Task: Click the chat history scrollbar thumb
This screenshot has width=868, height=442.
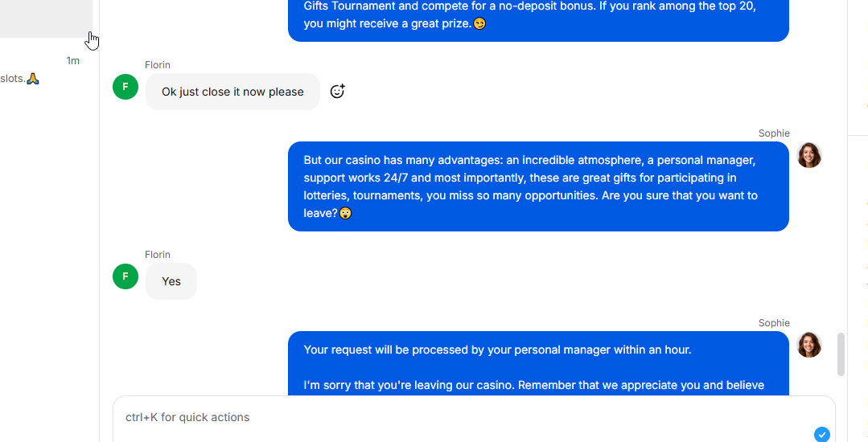Action: click(841, 354)
